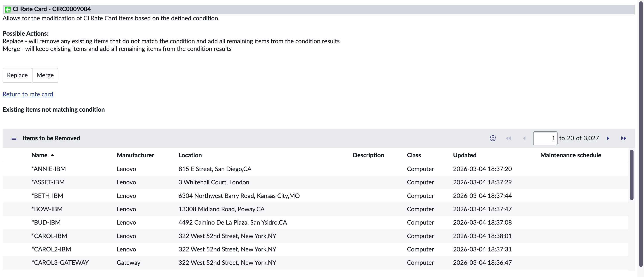Click updated value 2026-03-04 18:37:29
Image resolution: width=644 pixels, height=277 pixels.
pos(482,182)
